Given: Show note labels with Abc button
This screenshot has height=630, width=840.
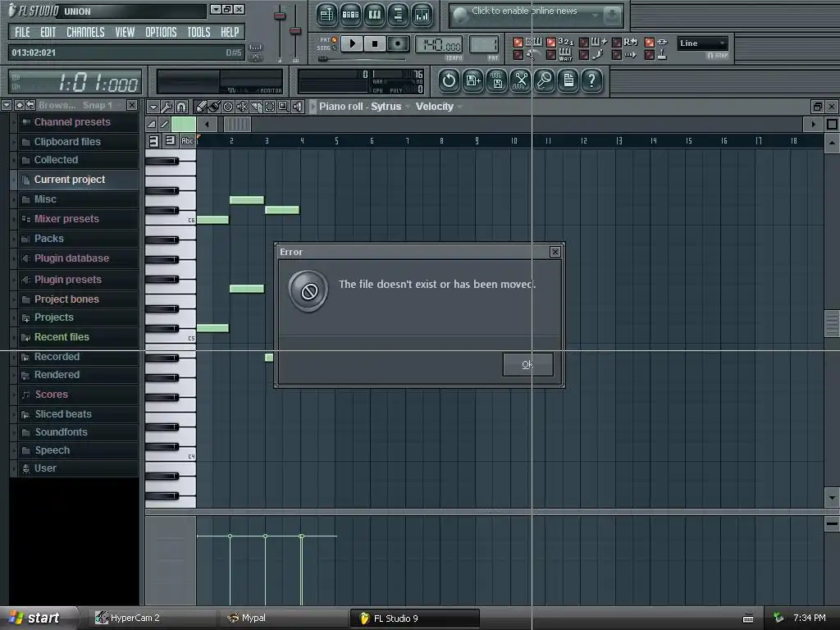Looking at the screenshot, I should (187, 141).
